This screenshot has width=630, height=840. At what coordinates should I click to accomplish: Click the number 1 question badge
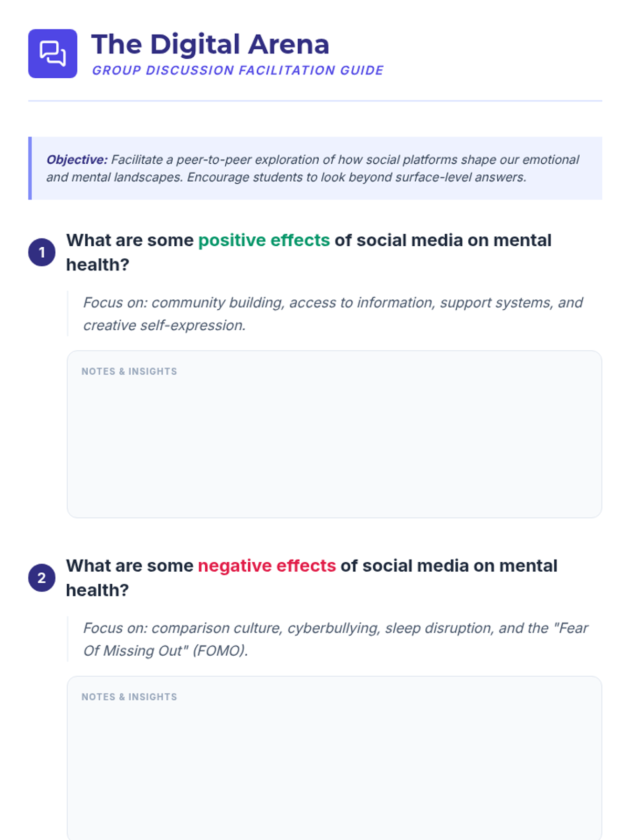click(42, 253)
